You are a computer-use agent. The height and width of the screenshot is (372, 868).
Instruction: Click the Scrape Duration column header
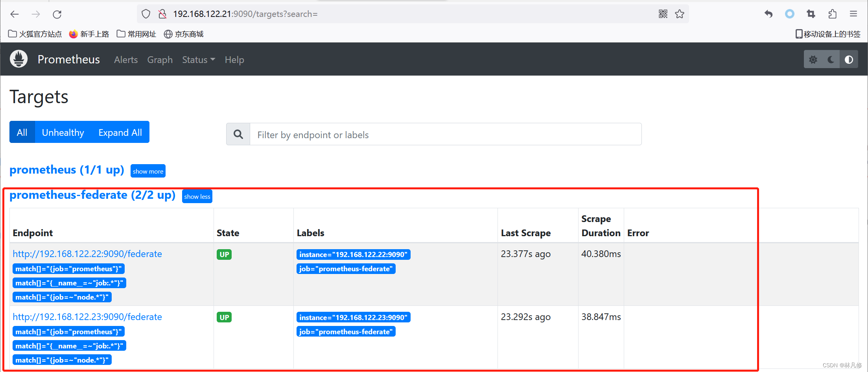coord(601,226)
